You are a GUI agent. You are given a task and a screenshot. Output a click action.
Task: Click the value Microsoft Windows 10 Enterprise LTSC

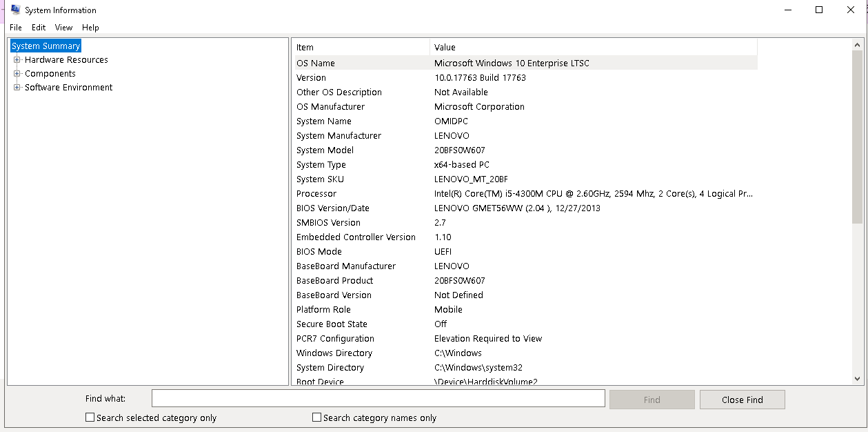[512, 63]
